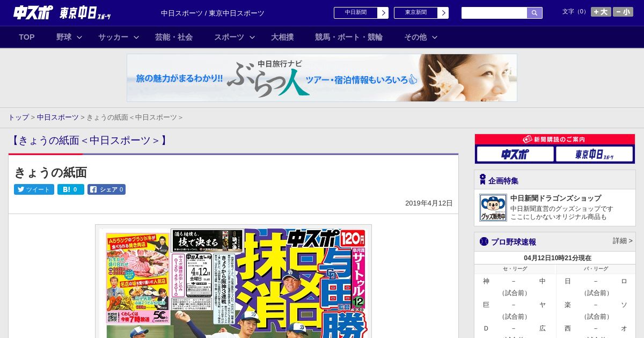Click the きょうの紙面 article heading
This screenshot has width=644, height=338.
point(50,172)
